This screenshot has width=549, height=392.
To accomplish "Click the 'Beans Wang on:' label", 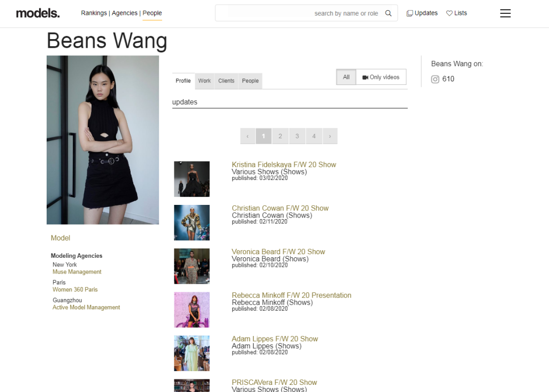I will coord(457,64).
